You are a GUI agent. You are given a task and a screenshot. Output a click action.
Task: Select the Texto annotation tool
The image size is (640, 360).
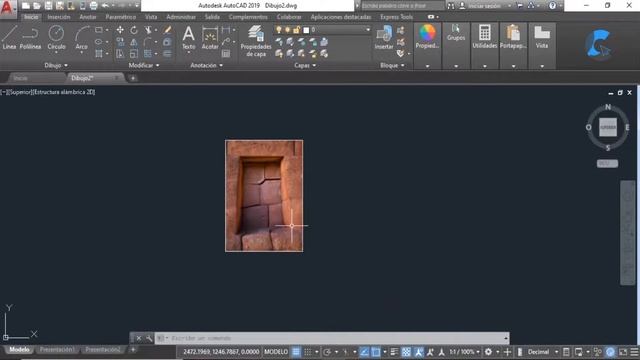tap(189, 38)
